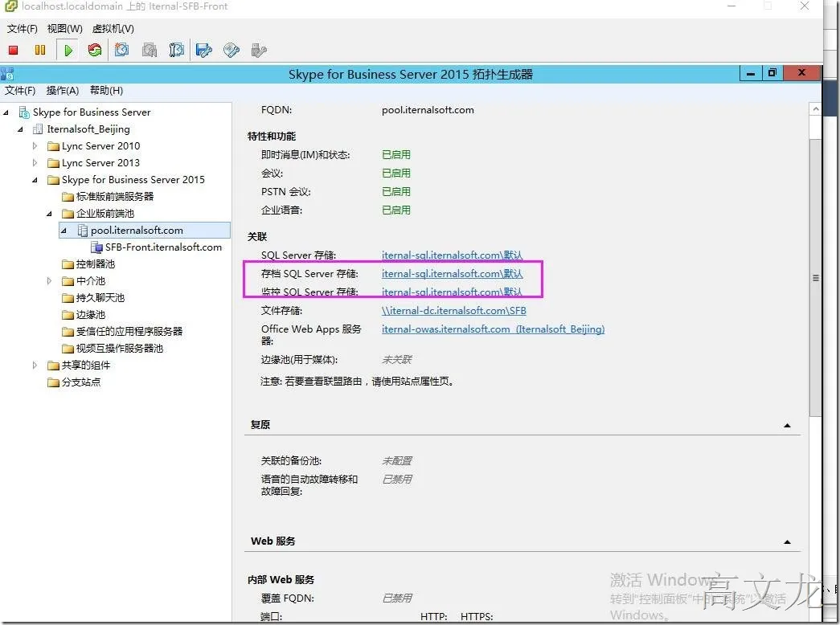Screen dimensions: 840x625
Task: Collapse the Iternalsoft_Beijing site node
Action: [x=20, y=129]
